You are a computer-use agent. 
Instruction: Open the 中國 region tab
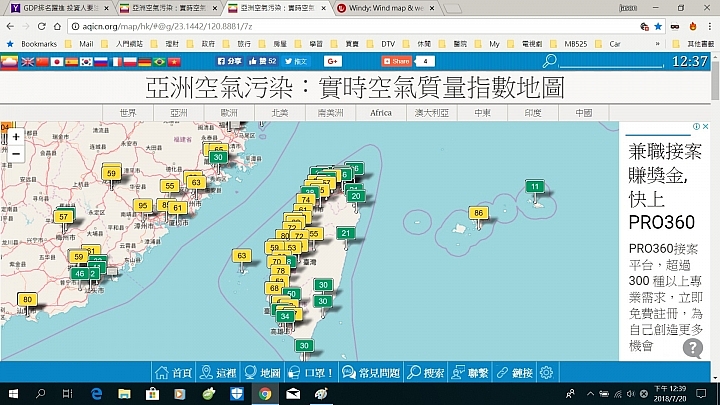tap(584, 113)
